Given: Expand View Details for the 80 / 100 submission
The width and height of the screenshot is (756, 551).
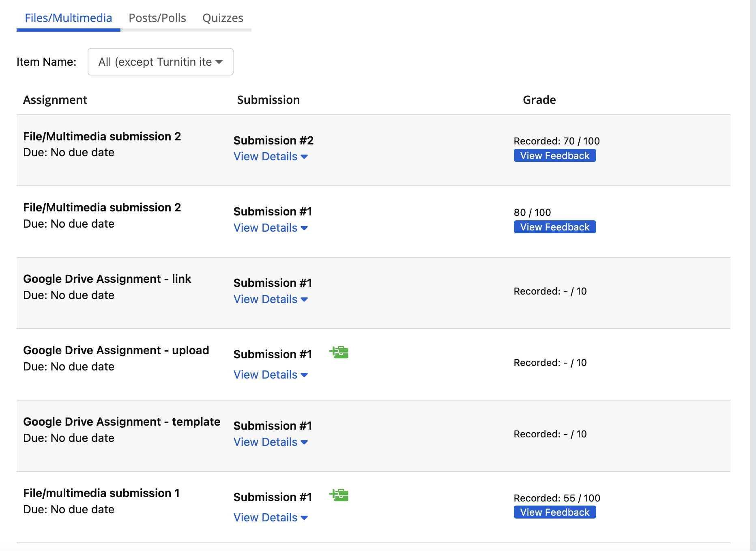Looking at the screenshot, I should [271, 228].
